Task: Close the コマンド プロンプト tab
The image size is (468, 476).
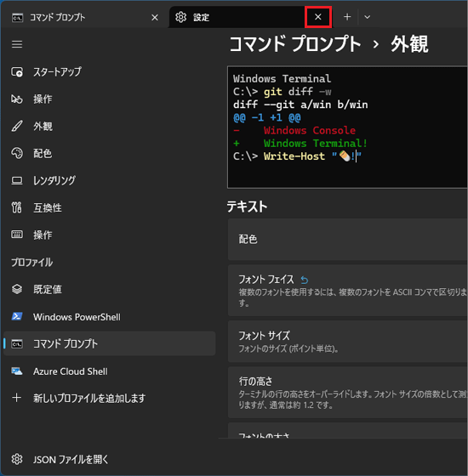Action: pyautogui.click(x=155, y=18)
